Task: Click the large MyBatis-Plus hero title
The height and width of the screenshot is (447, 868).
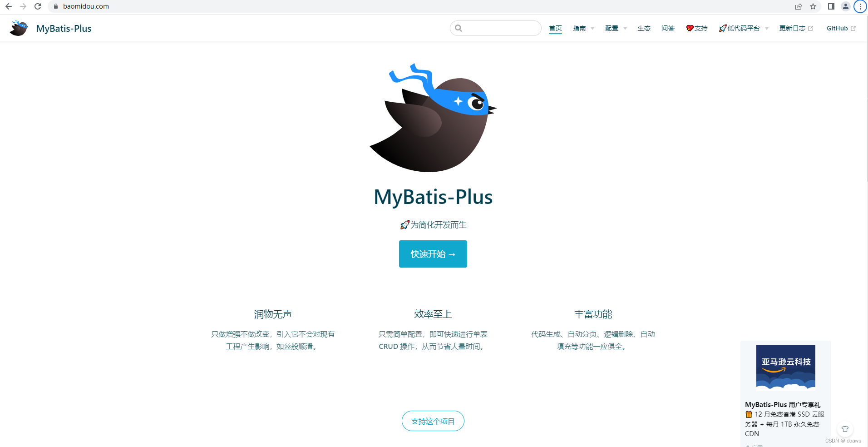Action: 433,197
